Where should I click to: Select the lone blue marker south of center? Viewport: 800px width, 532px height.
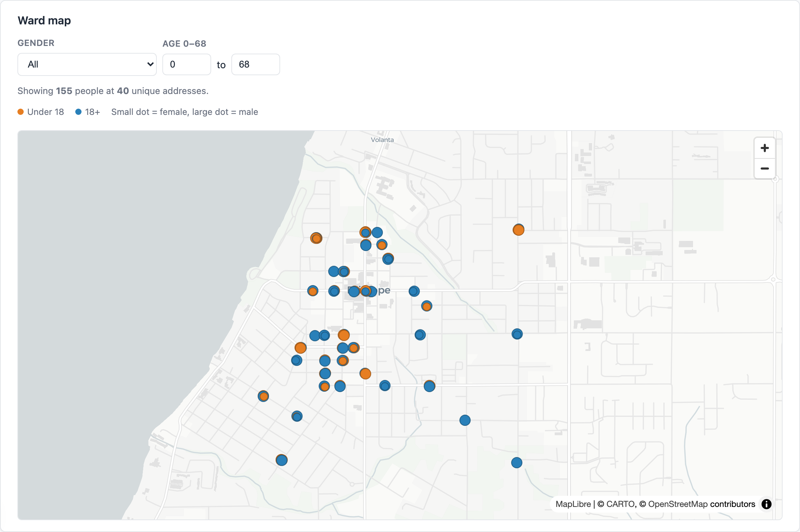pos(465,420)
